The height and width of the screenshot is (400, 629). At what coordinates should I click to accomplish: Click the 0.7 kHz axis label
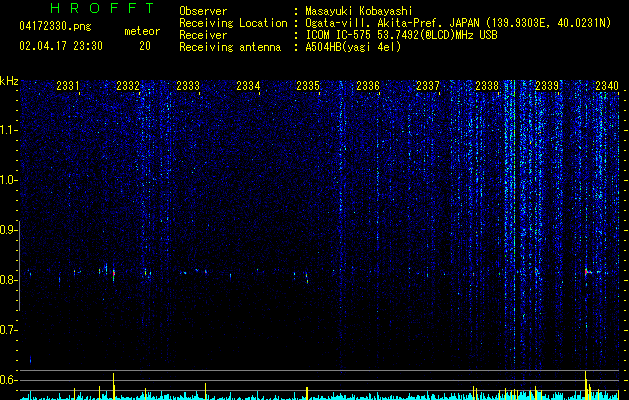[8, 330]
